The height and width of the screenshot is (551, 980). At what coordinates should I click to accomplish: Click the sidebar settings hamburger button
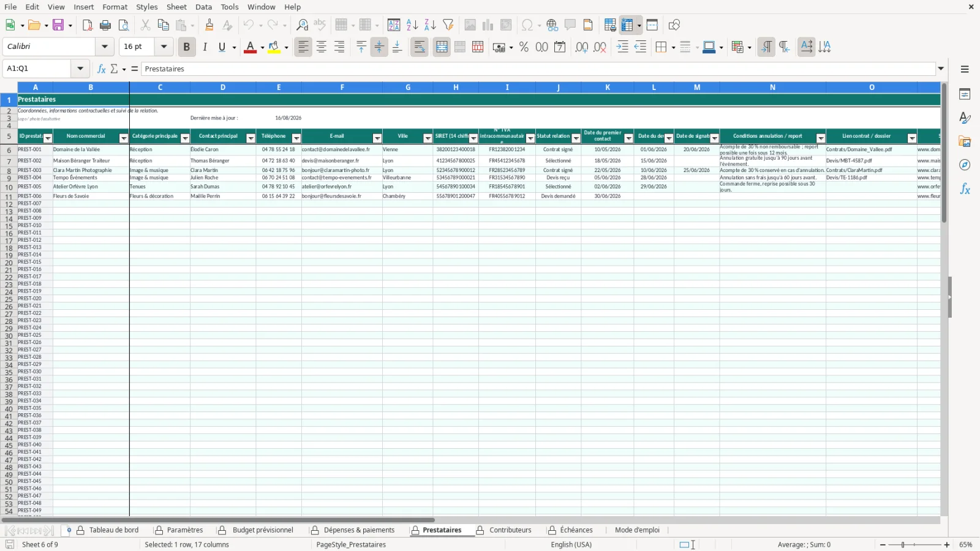pyautogui.click(x=965, y=69)
